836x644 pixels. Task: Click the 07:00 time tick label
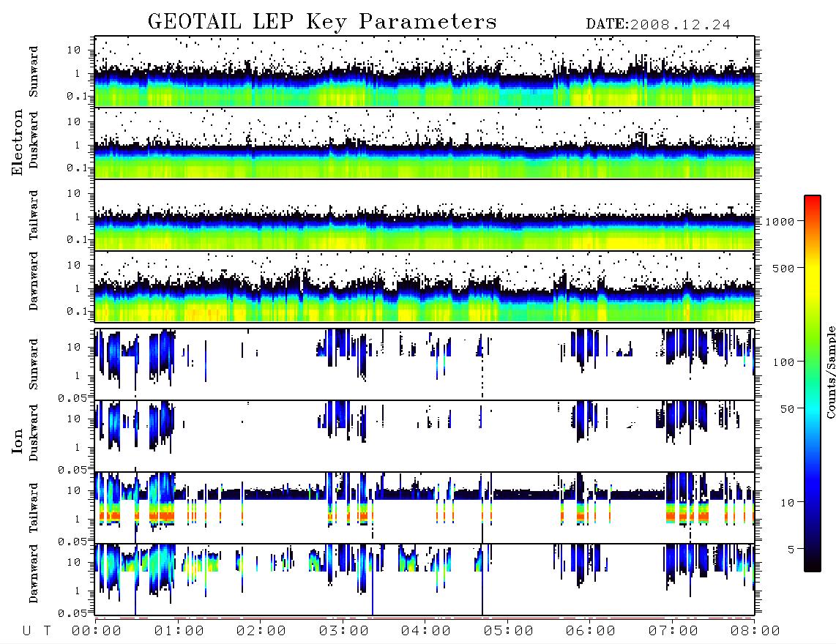click(x=673, y=632)
